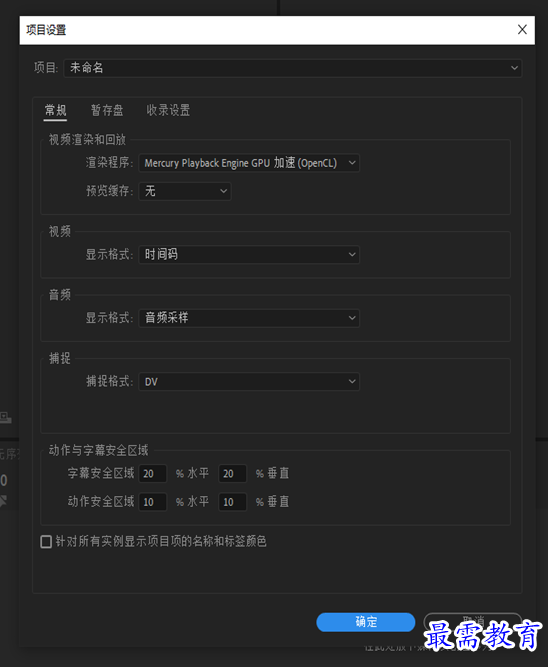Switch to the 暂存盘 tab
The width and height of the screenshot is (548, 667).
pyautogui.click(x=107, y=111)
